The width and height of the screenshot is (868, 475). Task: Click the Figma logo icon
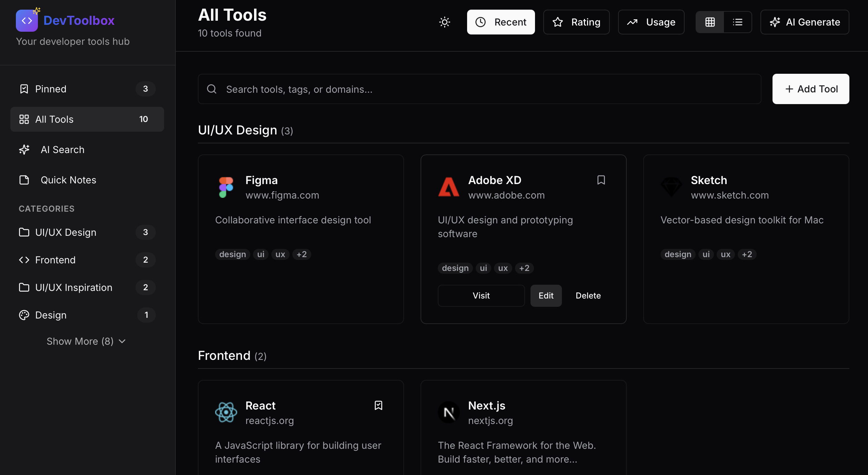coord(226,187)
